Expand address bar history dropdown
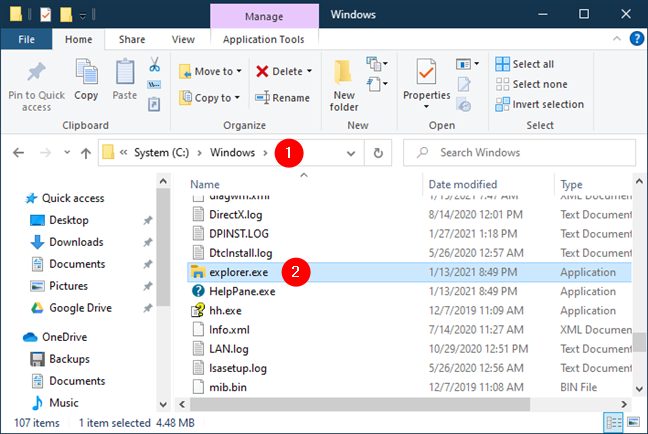The image size is (648, 434). (351, 153)
